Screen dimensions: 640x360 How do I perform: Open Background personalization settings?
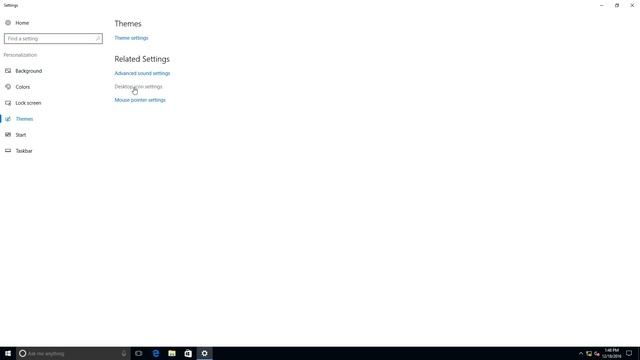pos(29,71)
